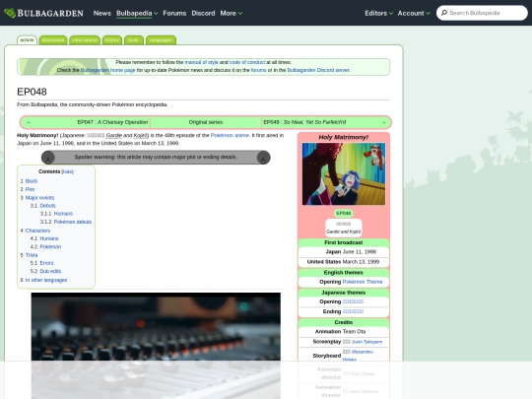This screenshot has height=399, width=532.
Task: Open the Japanese opening theme link
Action: click(x=353, y=301)
